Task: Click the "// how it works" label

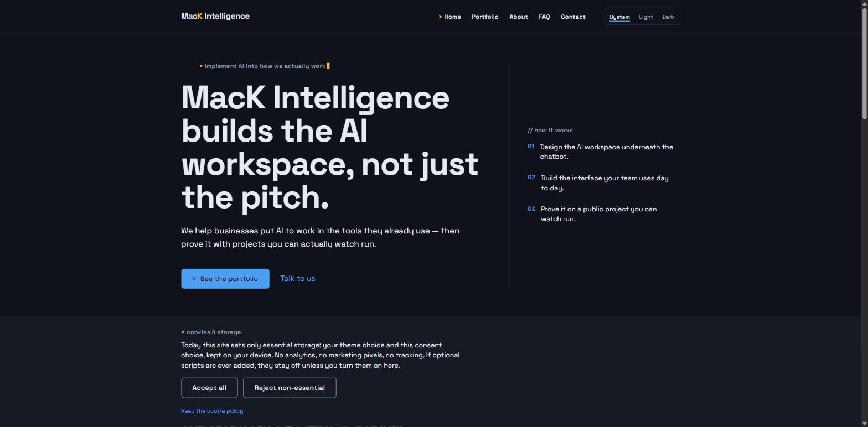Action: pyautogui.click(x=550, y=131)
